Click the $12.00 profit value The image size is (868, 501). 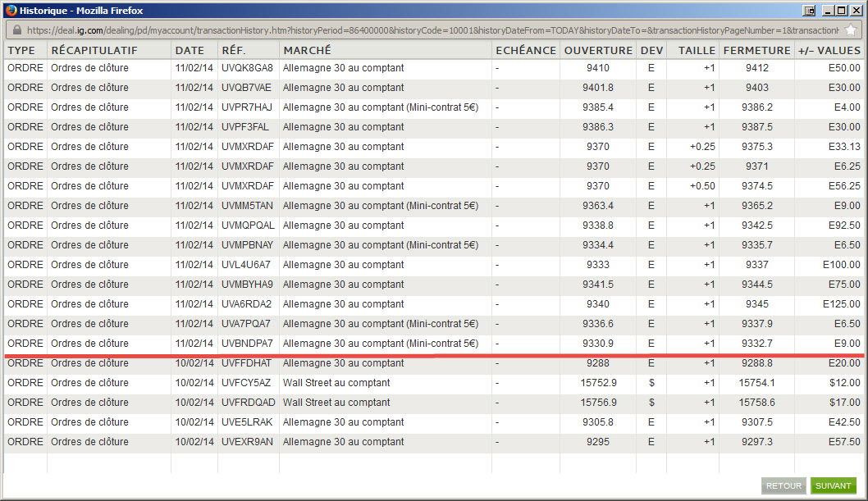tap(845, 383)
